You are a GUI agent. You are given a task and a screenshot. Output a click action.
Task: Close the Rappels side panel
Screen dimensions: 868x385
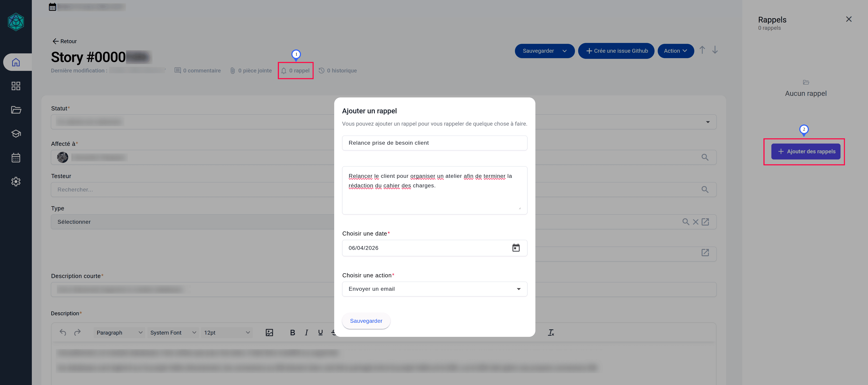click(x=848, y=19)
